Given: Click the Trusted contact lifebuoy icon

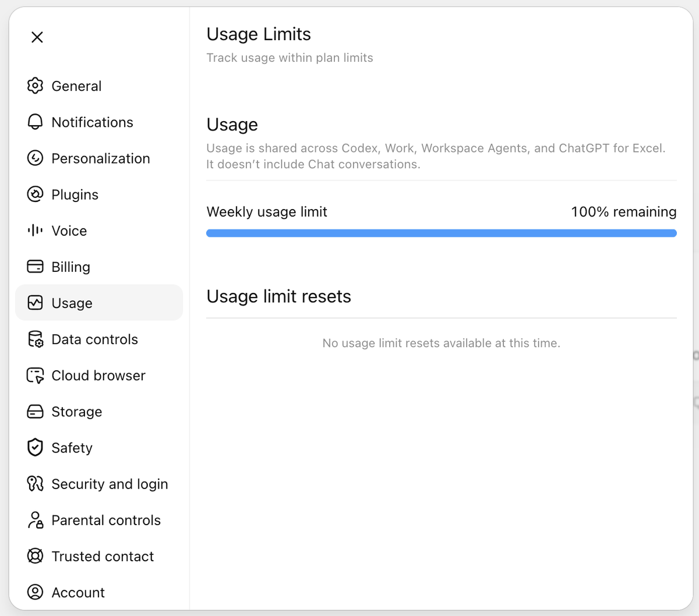Looking at the screenshot, I should tap(35, 556).
